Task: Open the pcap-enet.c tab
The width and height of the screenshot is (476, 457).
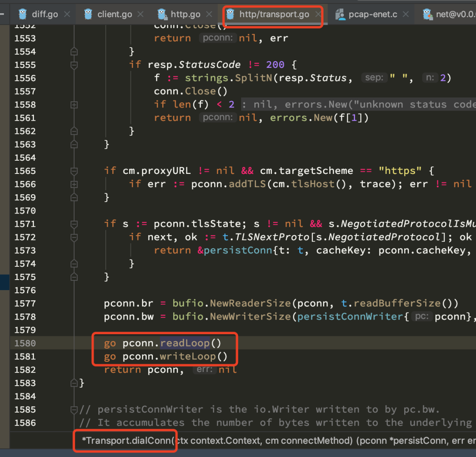Action: click(373, 14)
